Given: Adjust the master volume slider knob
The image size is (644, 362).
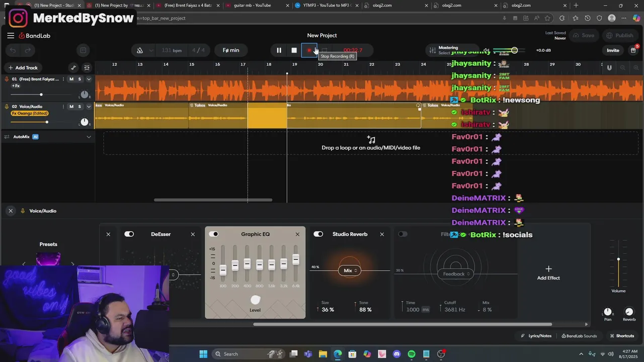Looking at the screenshot, I should point(514,50).
